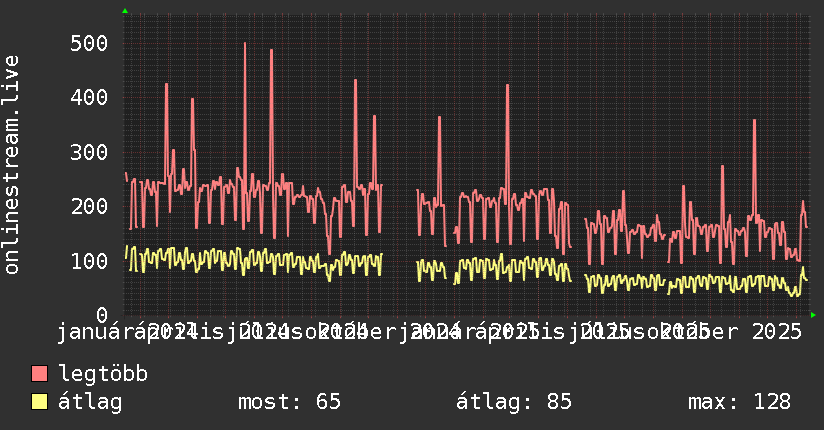Image resolution: width=824 pixels, height=430 pixels.
Task: Select the legtöbb legend label
Action: [x=103, y=373]
